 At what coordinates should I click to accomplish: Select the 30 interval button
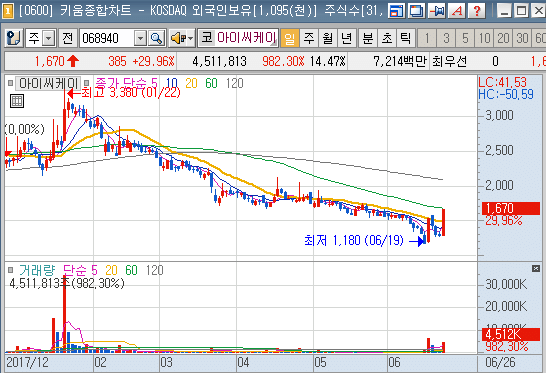point(522,38)
